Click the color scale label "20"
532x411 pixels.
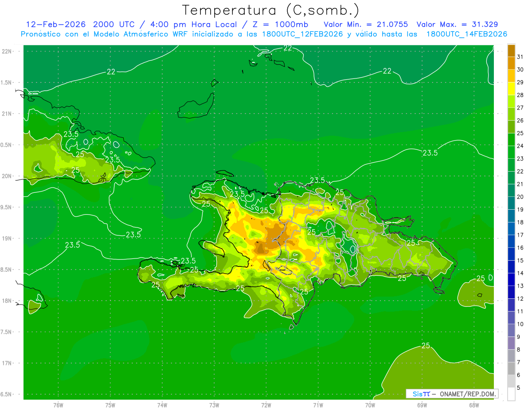coord(520,197)
